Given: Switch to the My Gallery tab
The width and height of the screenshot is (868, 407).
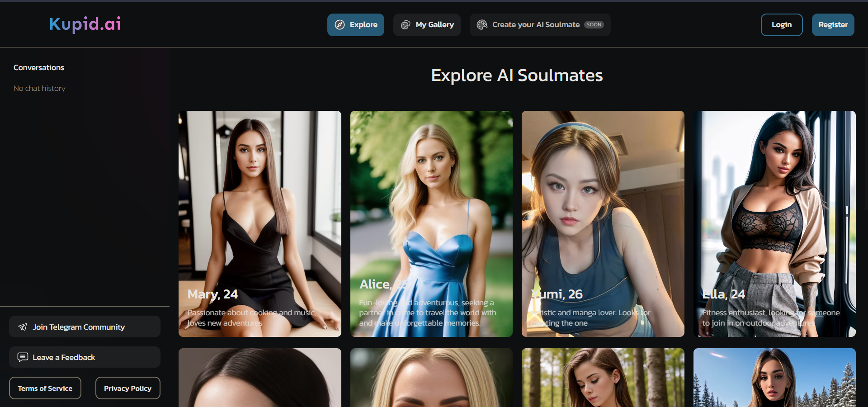Looking at the screenshot, I should [x=427, y=25].
